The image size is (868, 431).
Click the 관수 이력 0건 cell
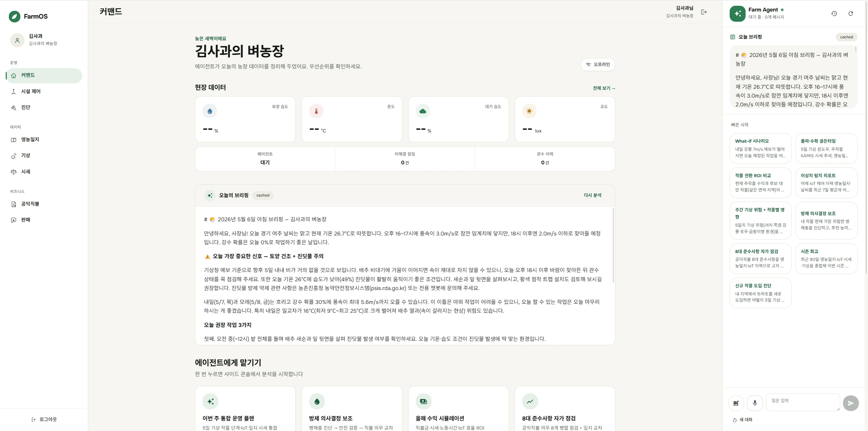(545, 159)
